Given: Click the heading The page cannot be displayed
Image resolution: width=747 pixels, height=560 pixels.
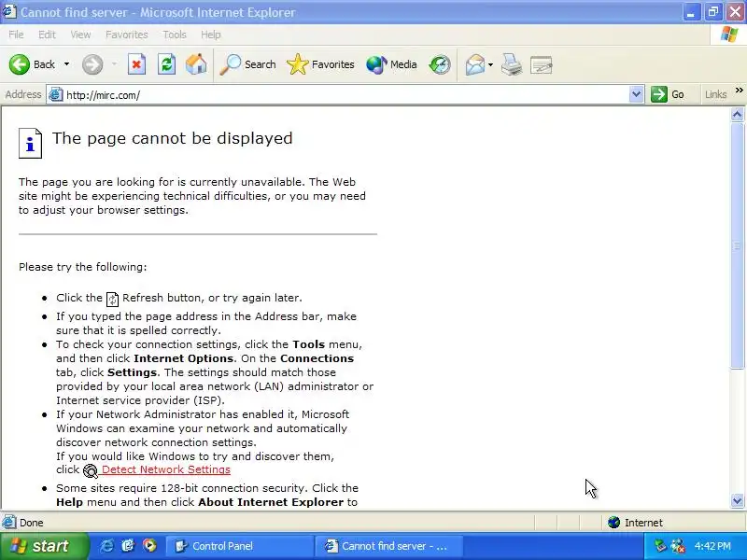Looking at the screenshot, I should [x=172, y=138].
